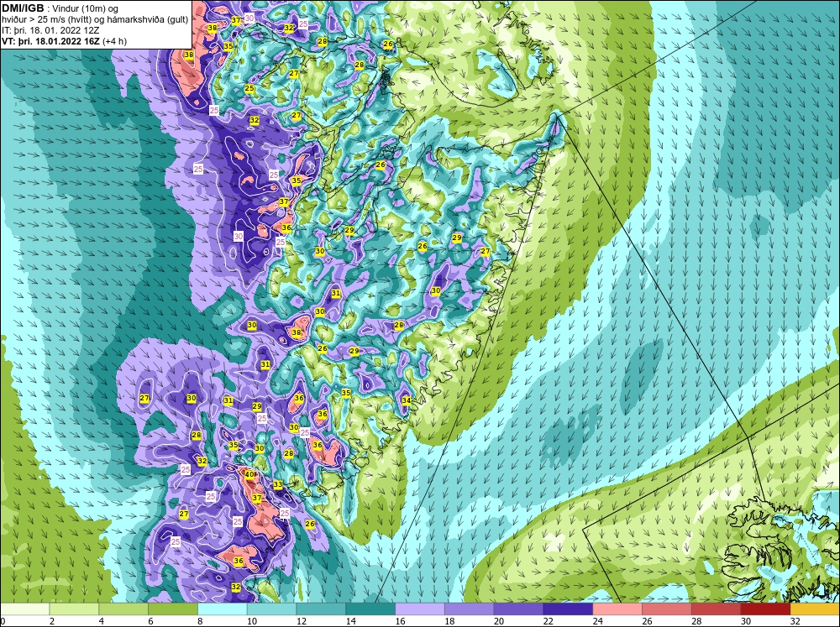The image size is (840, 627).
Task: Pick the 20–22 m/s violet legend swatch
Action: pos(518,609)
